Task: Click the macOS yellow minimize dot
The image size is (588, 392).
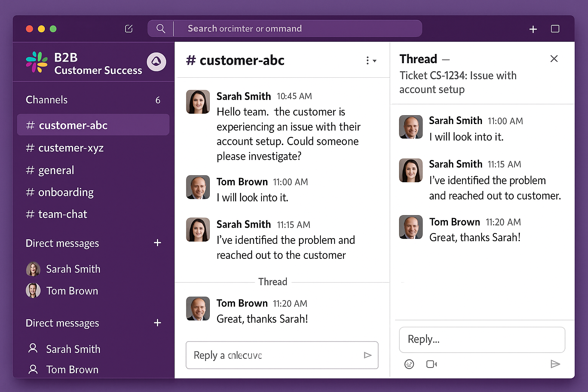Action: point(41,29)
